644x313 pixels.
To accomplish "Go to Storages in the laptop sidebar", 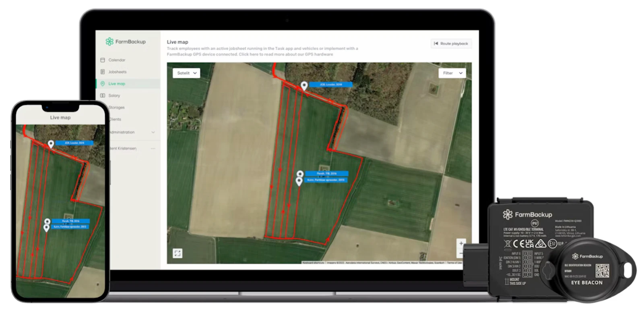I will pos(117,108).
